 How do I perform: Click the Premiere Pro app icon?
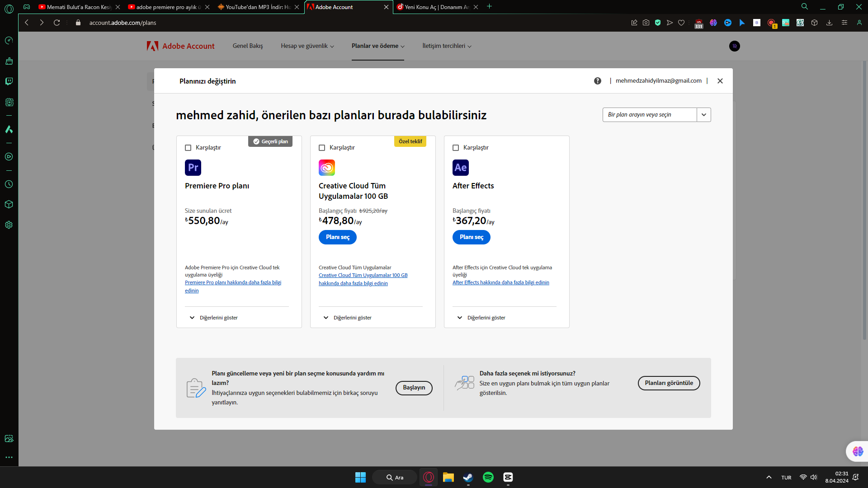point(193,168)
